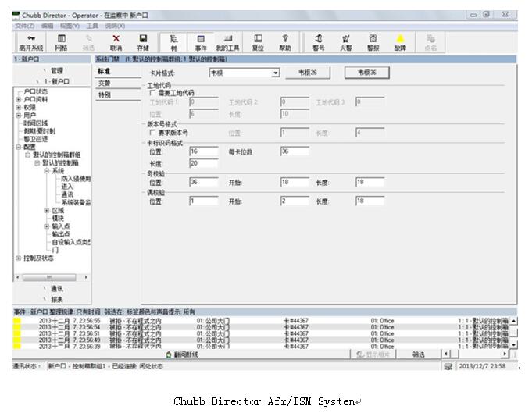Viewport: 532px width, 413px height.
Task: Switch to the 特别 tab
Action: (x=118, y=95)
